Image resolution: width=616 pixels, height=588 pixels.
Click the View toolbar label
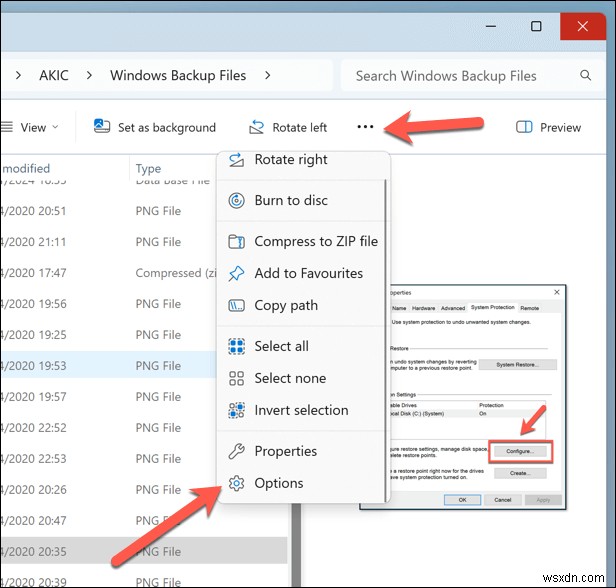pyautogui.click(x=33, y=127)
